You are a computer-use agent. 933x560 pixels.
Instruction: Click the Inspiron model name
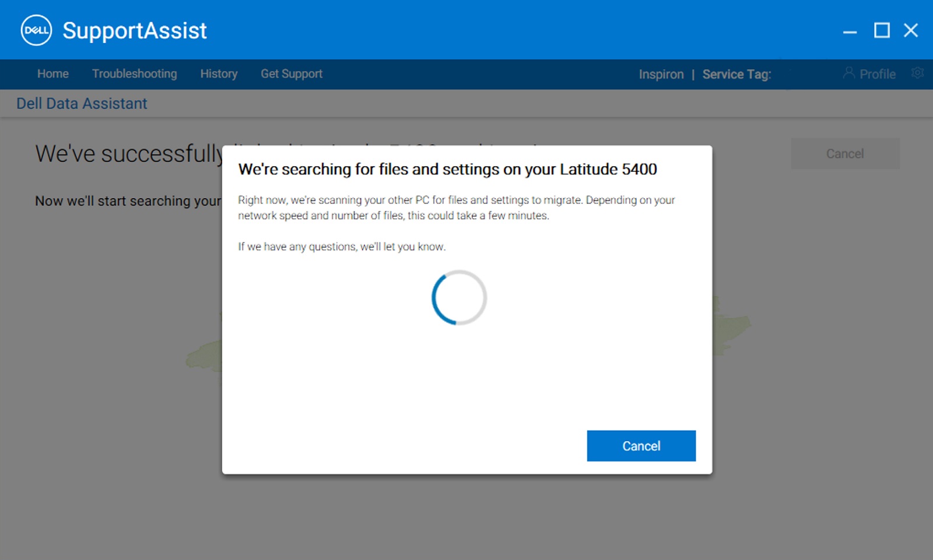pyautogui.click(x=662, y=74)
